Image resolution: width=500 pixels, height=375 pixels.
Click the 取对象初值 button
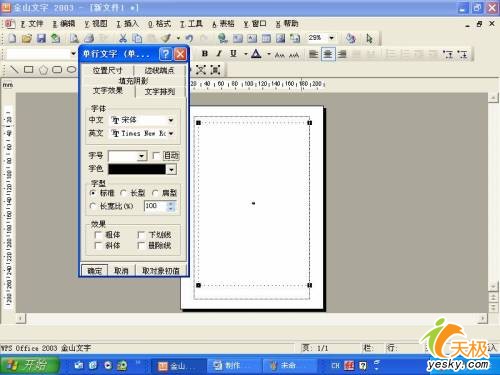(x=161, y=271)
